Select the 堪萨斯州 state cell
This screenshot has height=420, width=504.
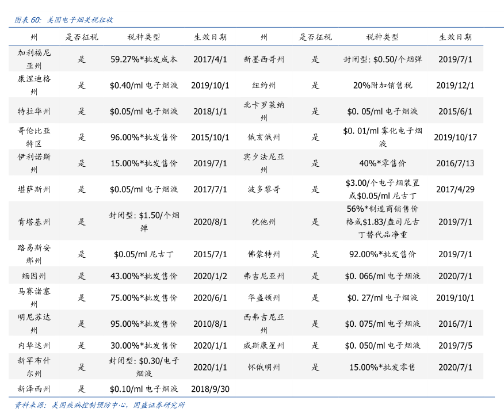tap(34, 189)
